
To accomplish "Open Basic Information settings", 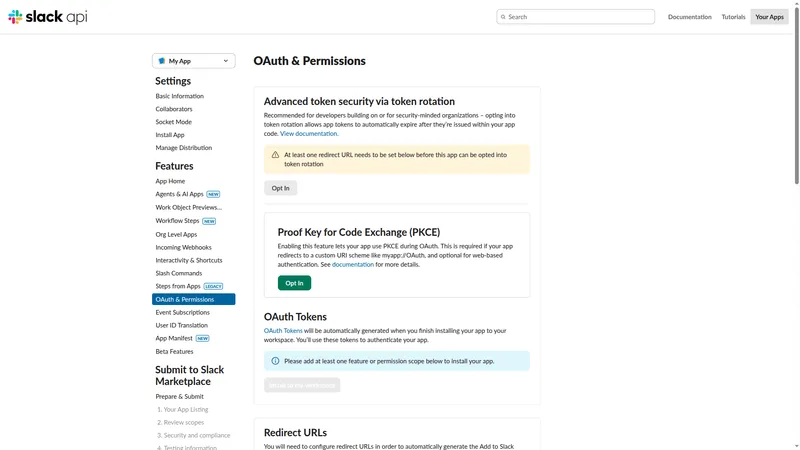I will 180,96.
